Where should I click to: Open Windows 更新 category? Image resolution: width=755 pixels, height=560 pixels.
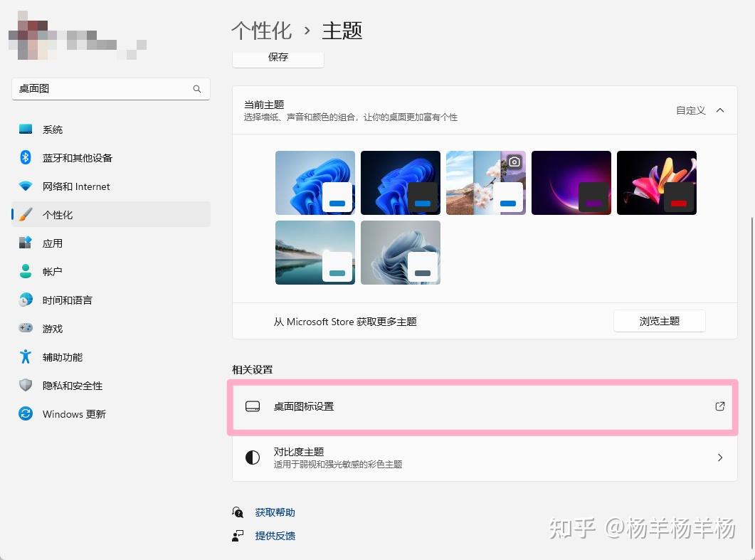pos(111,413)
